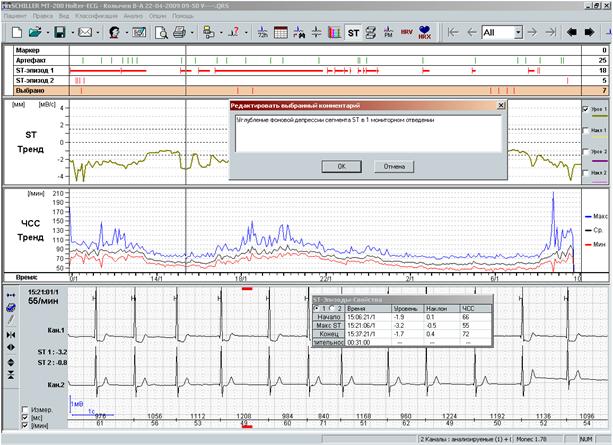Jump to first event arrow
The height and width of the screenshot is (445, 613).
pyautogui.click(x=453, y=32)
